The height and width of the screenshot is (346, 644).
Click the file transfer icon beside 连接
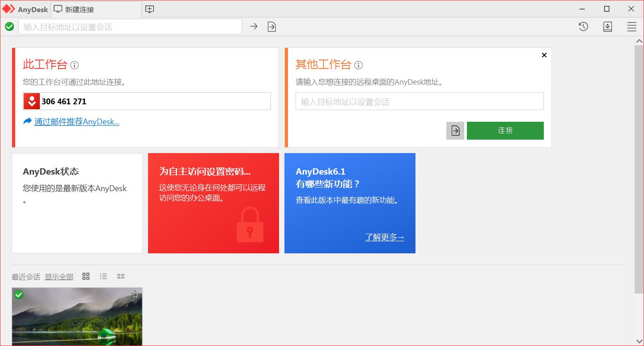click(x=455, y=130)
